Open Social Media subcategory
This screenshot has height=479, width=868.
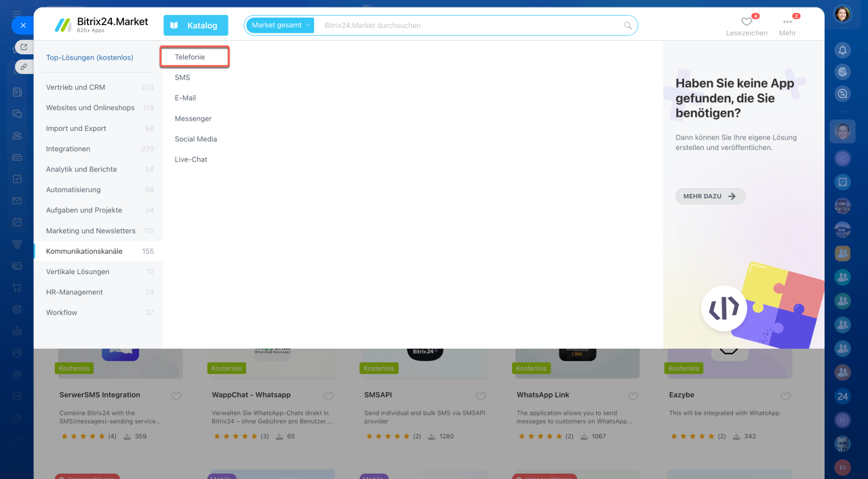click(x=196, y=138)
